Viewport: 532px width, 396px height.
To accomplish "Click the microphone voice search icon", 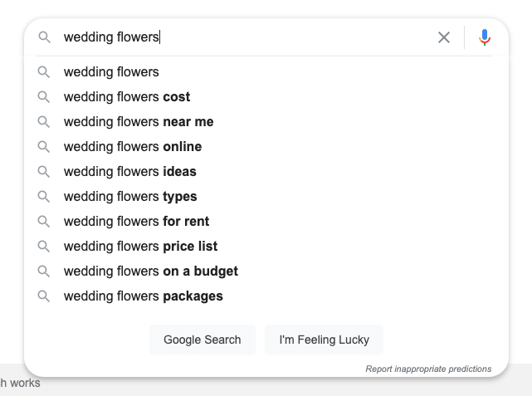I will pos(485,37).
